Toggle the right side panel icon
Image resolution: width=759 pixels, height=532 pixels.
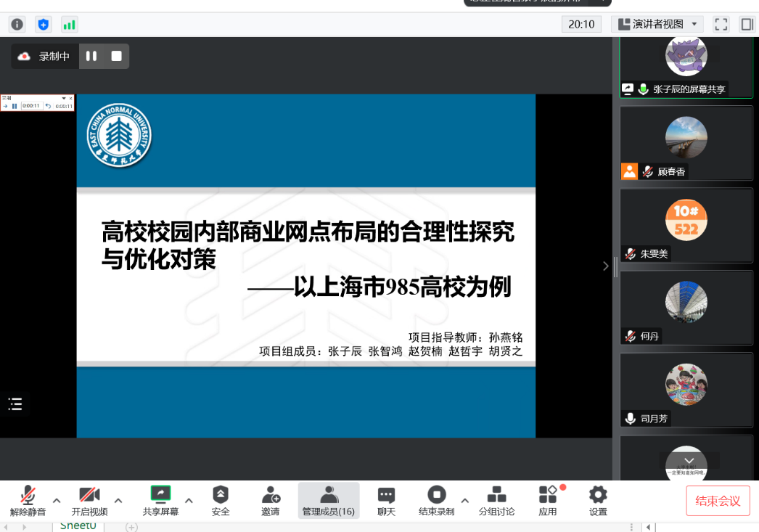tap(747, 25)
